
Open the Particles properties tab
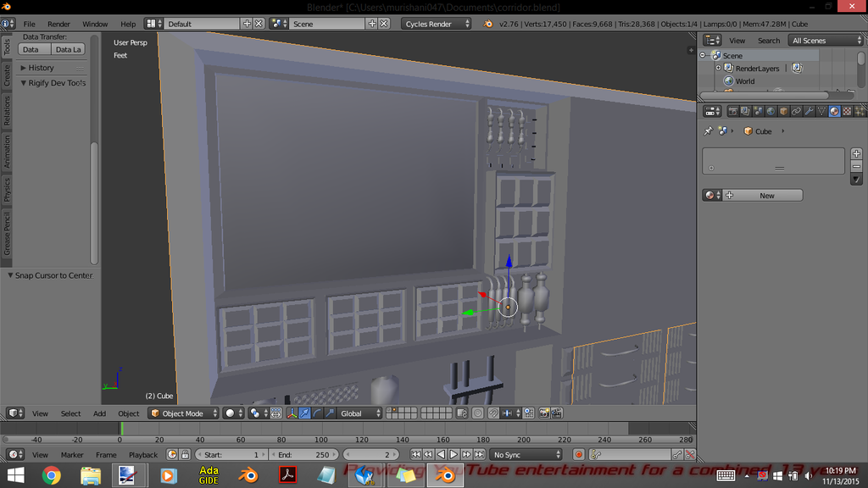(x=860, y=111)
